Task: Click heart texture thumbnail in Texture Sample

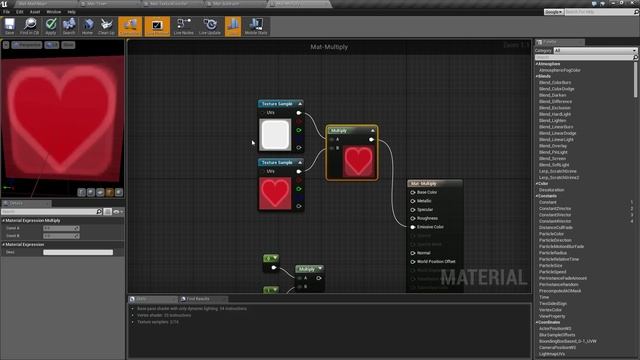Action: tap(275, 193)
